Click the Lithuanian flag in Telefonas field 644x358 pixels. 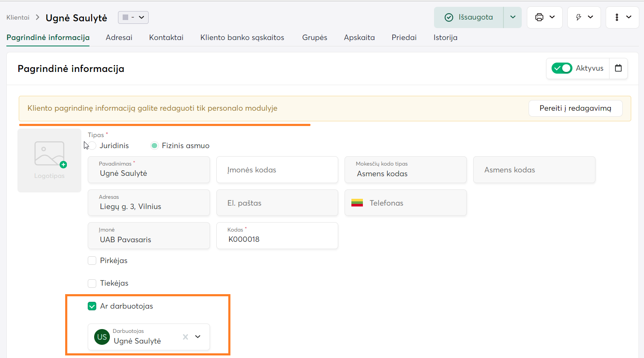(357, 203)
